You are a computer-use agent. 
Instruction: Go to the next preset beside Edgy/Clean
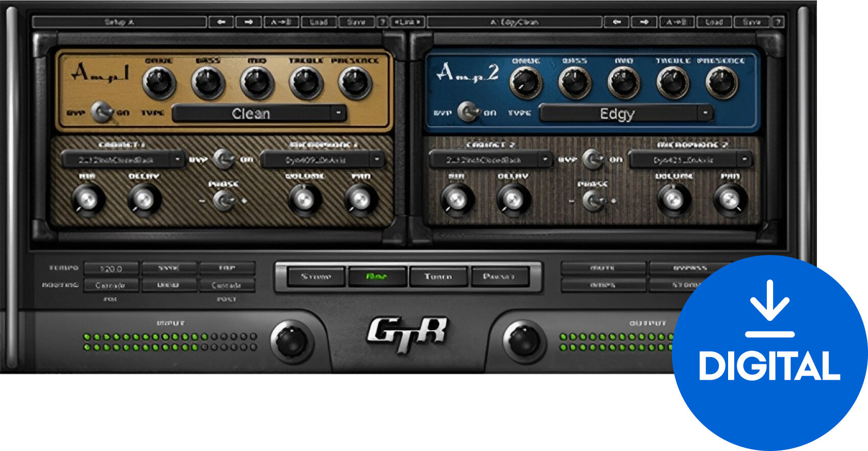click(644, 22)
